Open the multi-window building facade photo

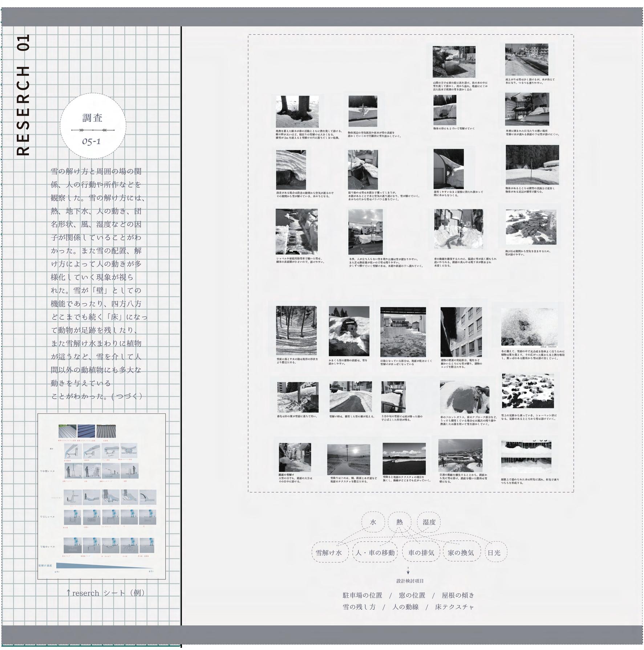tap(461, 332)
